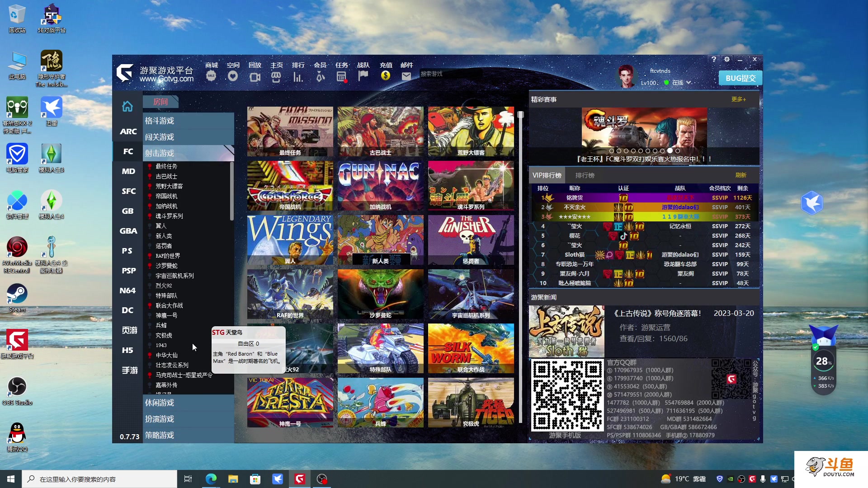Open File Explorer from the taskbar
Viewport: 868px width, 488px height.
(233, 479)
